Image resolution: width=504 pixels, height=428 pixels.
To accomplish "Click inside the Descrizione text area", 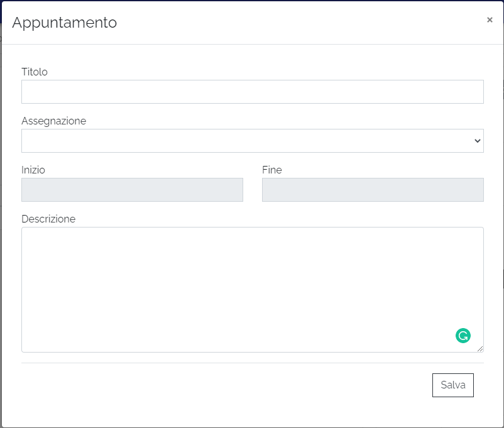I will click(239, 283).
